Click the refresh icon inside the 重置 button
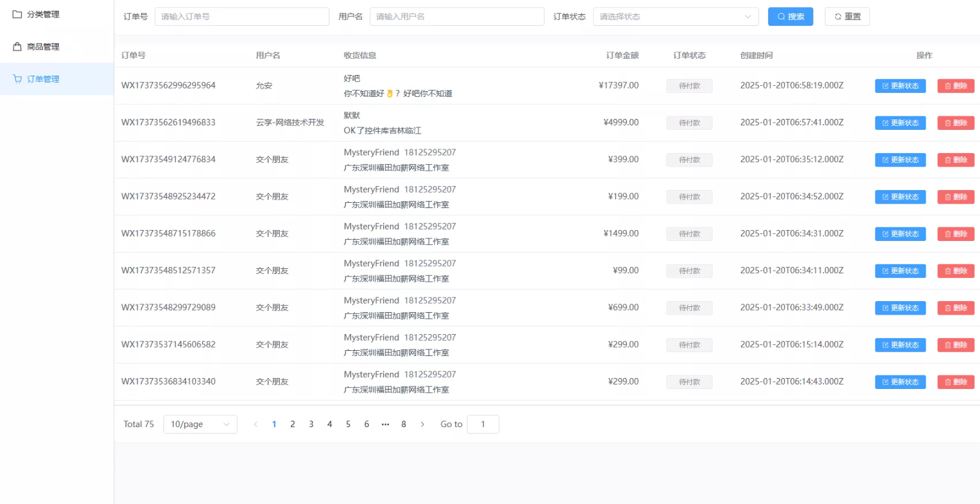This screenshot has height=504, width=980. click(837, 16)
